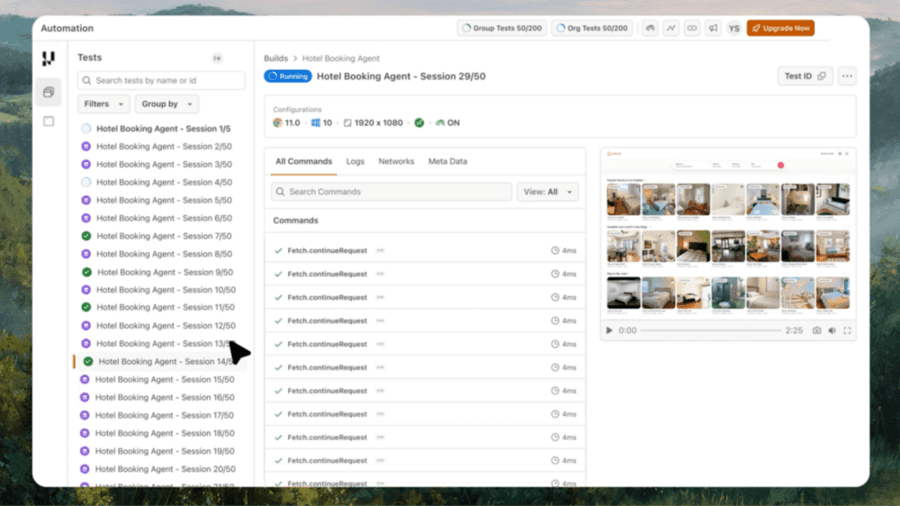Image resolution: width=900 pixels, height=506 pixels.
Task: Click the tunnel cloud icon in top bar
Action: pyautogui.click(x=650, y=28)
